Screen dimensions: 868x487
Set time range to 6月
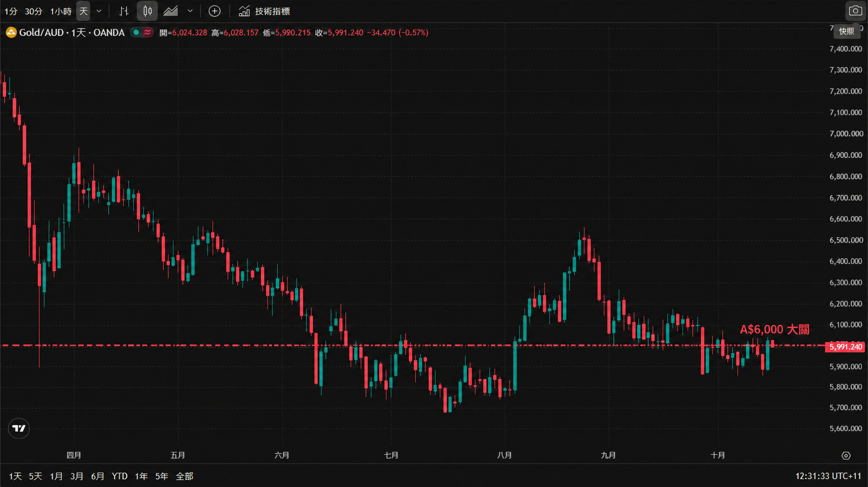[x=97, y=476]
